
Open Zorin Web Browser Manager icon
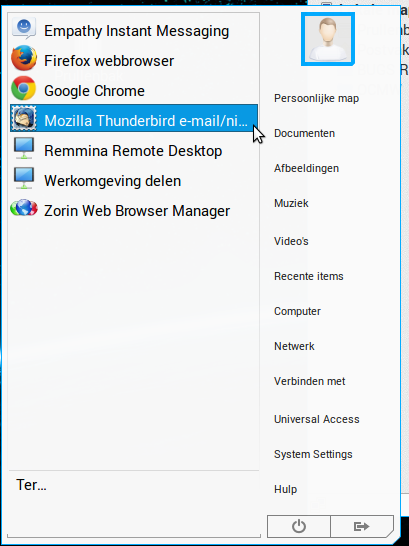pyautogui.click(x=24, y=208)
